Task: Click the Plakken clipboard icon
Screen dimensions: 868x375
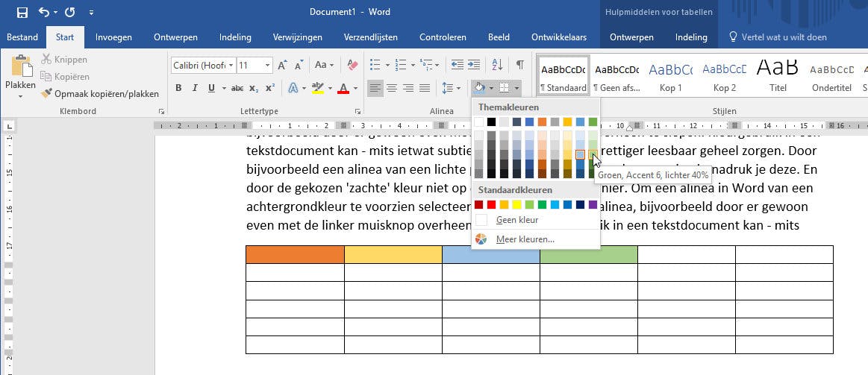Action: click(x=21, y=66)
